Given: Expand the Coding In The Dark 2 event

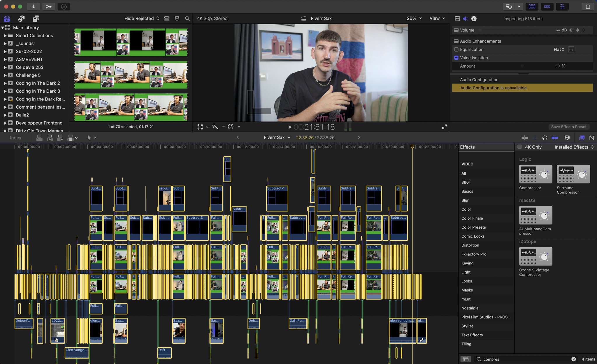Looking at the screenshot, I should 5,83.
